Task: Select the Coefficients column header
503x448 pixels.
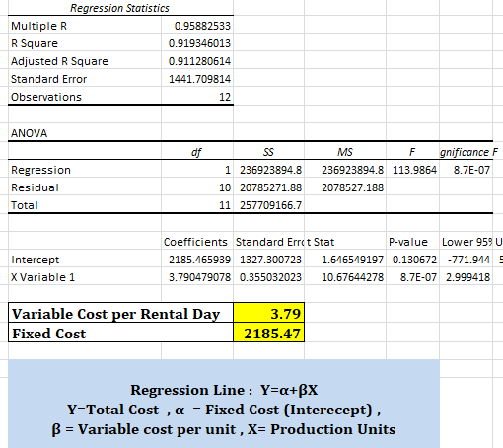Action: tap(197, 242)
